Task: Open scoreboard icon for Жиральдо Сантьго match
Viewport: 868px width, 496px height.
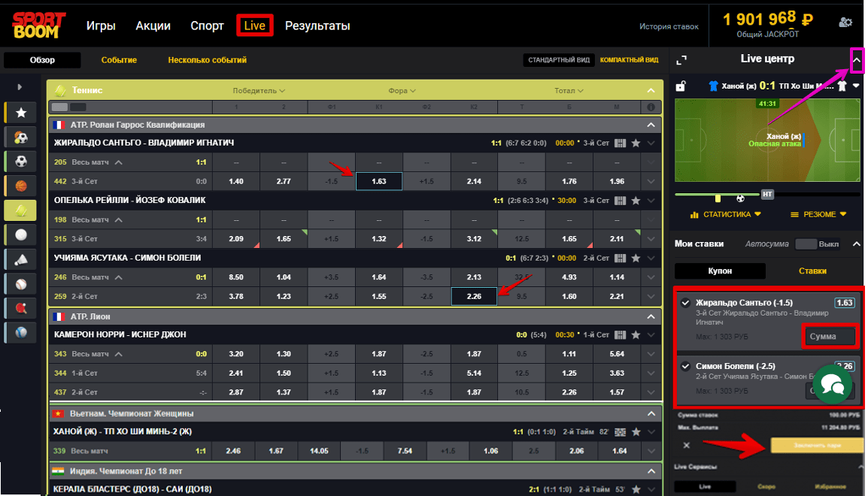Action: (620, 143)
